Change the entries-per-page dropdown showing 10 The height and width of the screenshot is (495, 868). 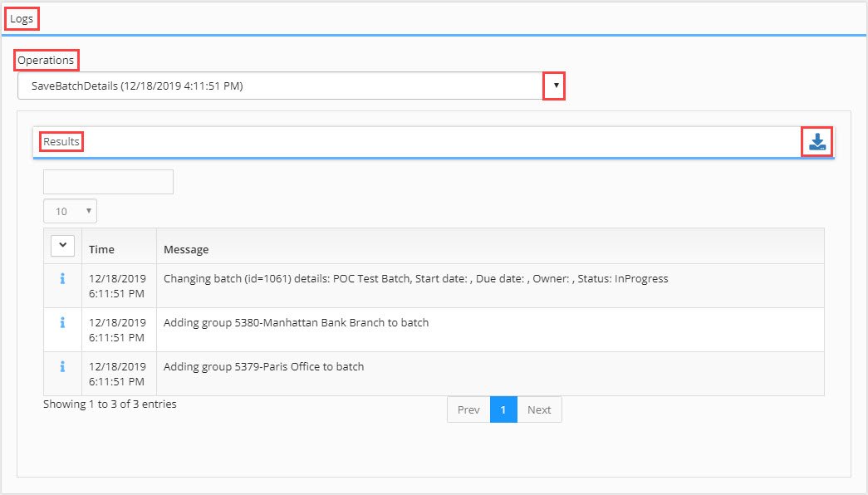(x=71, y=211)
